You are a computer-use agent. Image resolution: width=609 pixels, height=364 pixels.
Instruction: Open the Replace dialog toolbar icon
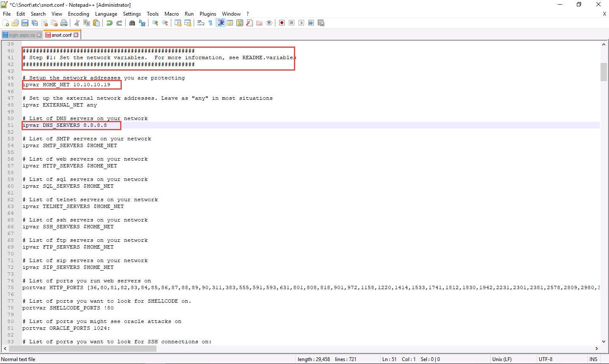pyautogui.click(x=142, y=23)
